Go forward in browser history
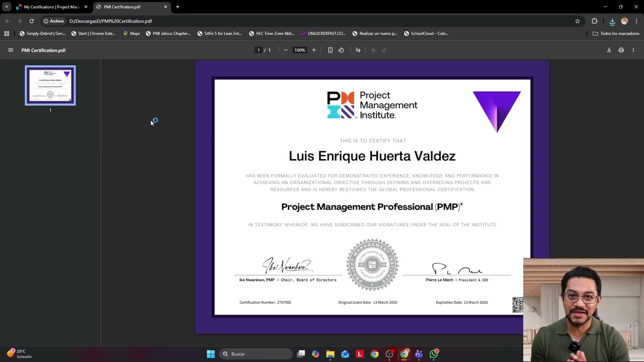Viewport: 644px width, 362px height. (19, 21)
